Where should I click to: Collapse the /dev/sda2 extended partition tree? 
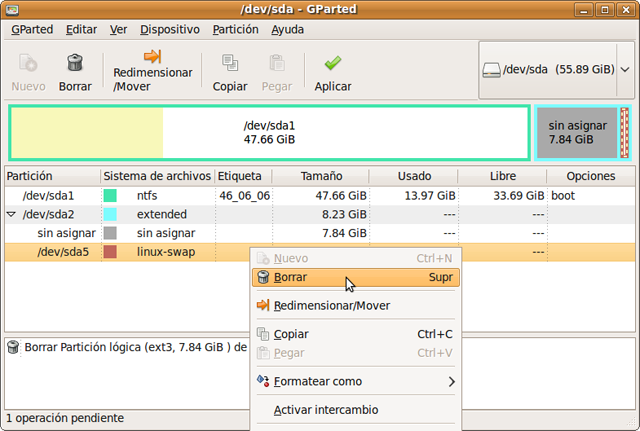11,214
